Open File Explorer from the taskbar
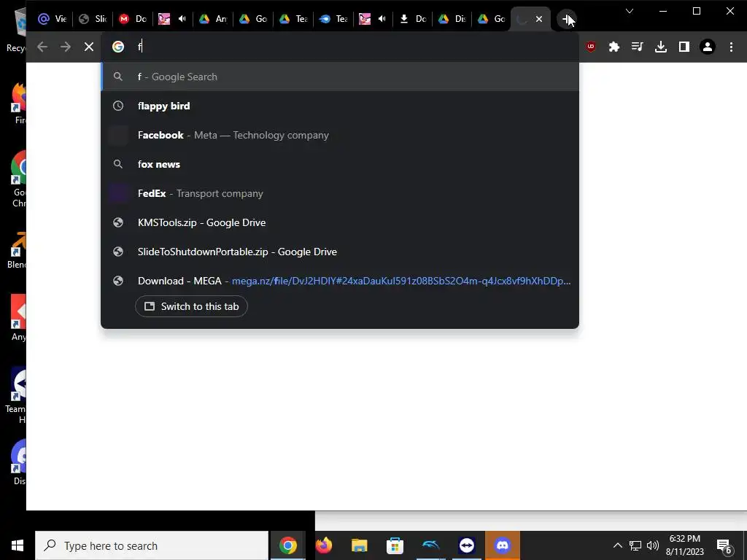Viewport: 747px width, 560px height. click(359, 545)
